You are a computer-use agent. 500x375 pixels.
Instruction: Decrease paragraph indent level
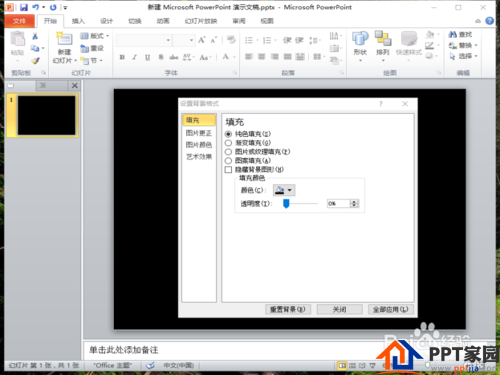(287, 40)
